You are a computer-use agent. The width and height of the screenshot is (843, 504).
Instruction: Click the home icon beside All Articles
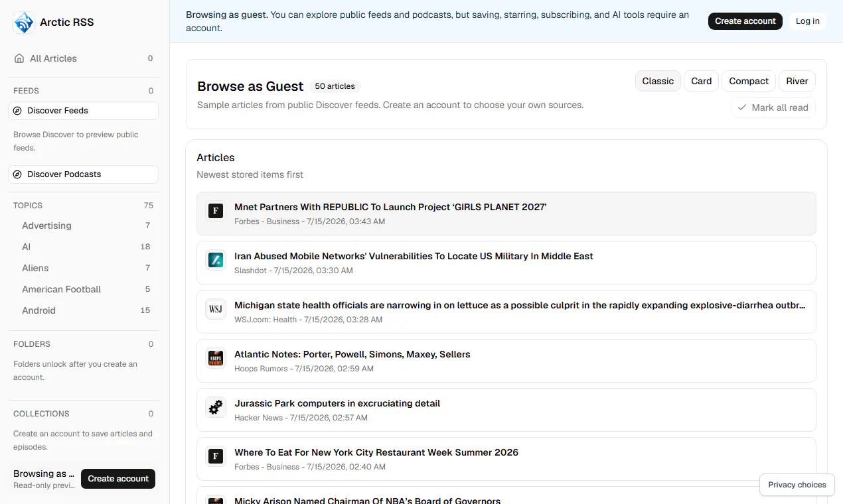pos(19,58)
